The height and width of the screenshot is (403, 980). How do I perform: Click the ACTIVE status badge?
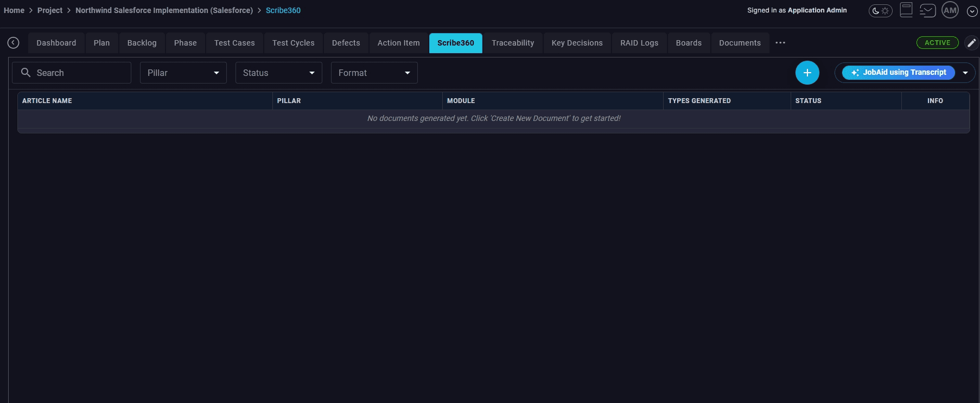[x=938, y=43]
